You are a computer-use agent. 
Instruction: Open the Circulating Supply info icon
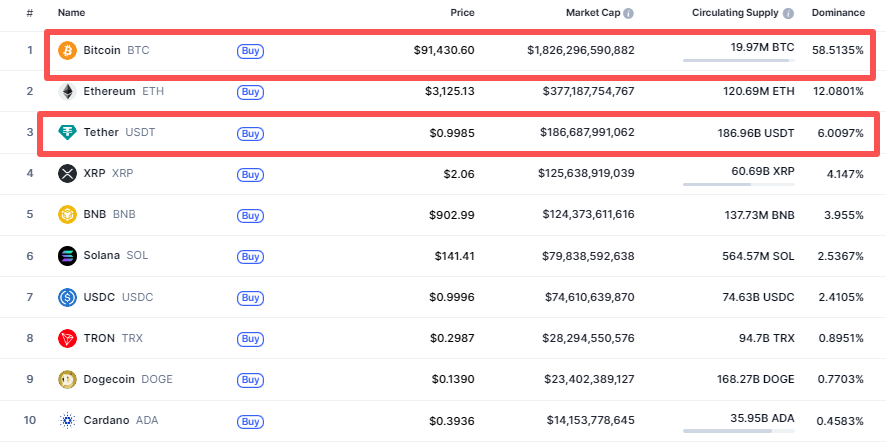[x=788, y=14]
